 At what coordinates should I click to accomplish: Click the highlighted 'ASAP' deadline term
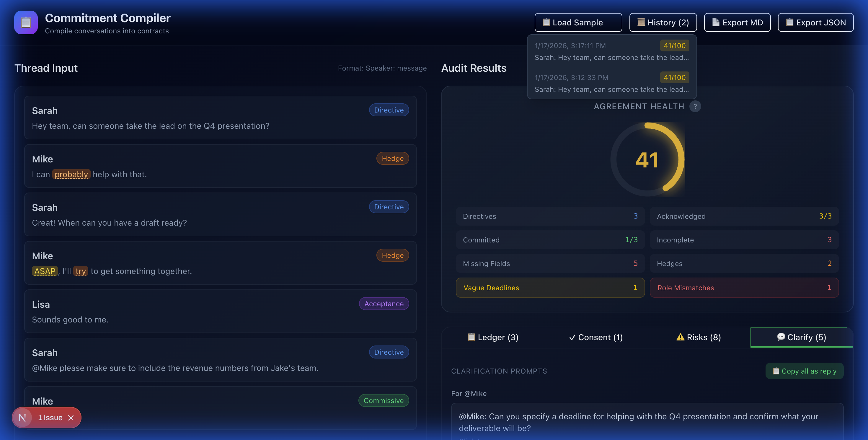tap(45, 271)
